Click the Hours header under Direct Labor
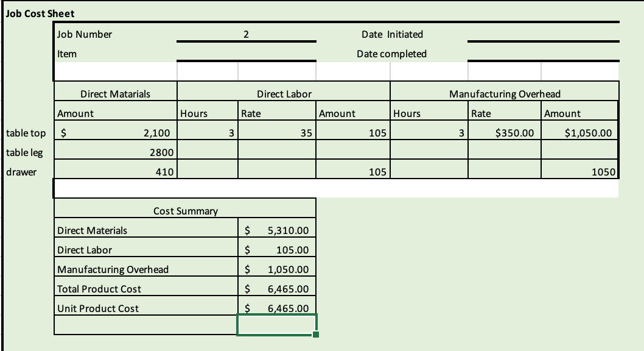The width and height of the screenshot is (644, 351). click(x=208, y=110)
